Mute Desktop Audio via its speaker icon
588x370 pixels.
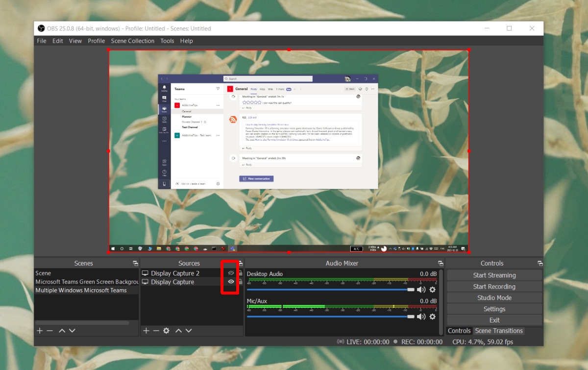420,290
